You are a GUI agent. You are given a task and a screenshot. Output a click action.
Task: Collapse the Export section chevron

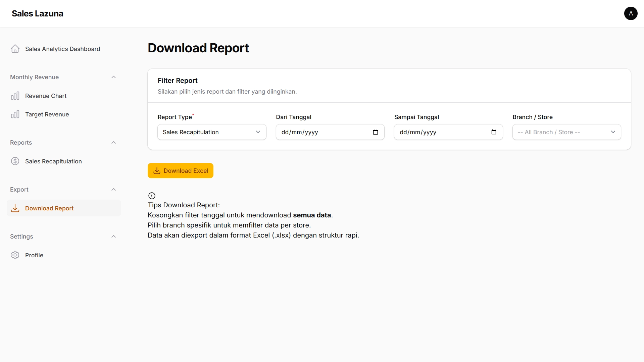click(113, 189)
